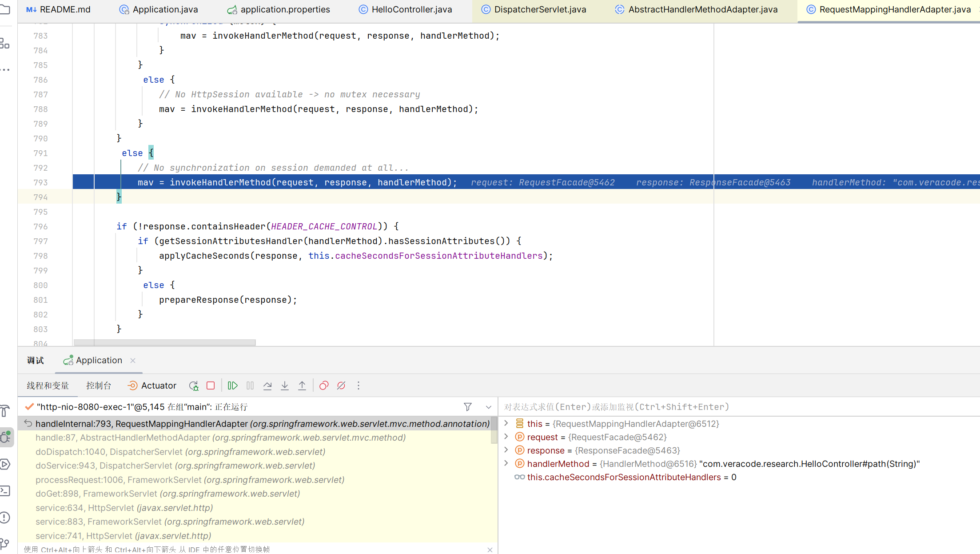Click the Mute Breakpoints icon
The height and width of the screenshot is (554, 980).
341,385
